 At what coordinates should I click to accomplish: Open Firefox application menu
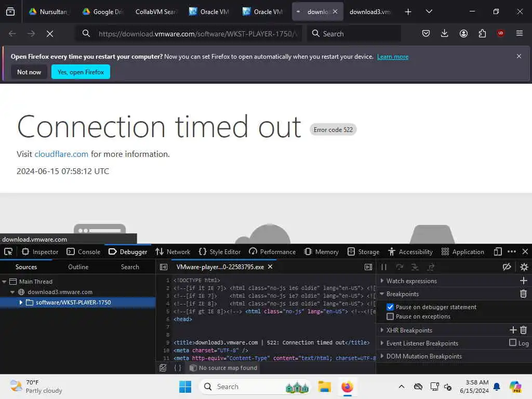520,33
